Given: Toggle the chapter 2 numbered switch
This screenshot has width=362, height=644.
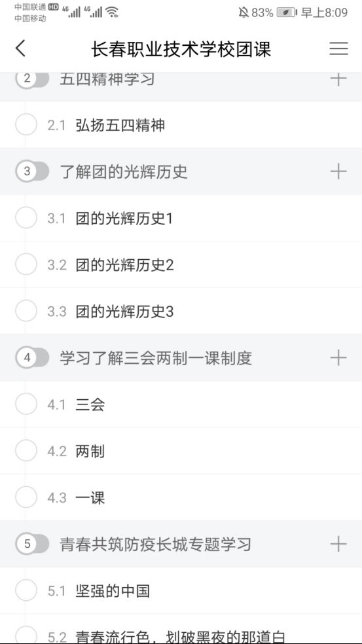Looking at the screenshot, I should point(32,79).
